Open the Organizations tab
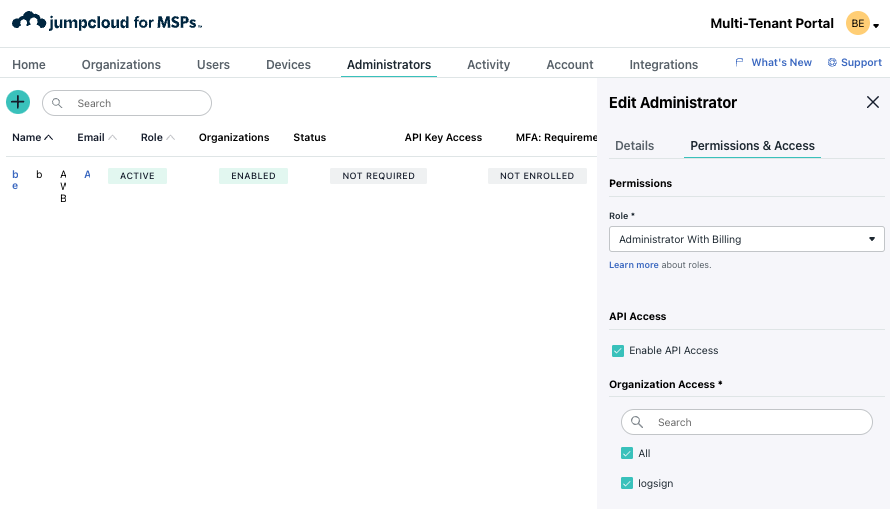 click(x=121, y=65)
